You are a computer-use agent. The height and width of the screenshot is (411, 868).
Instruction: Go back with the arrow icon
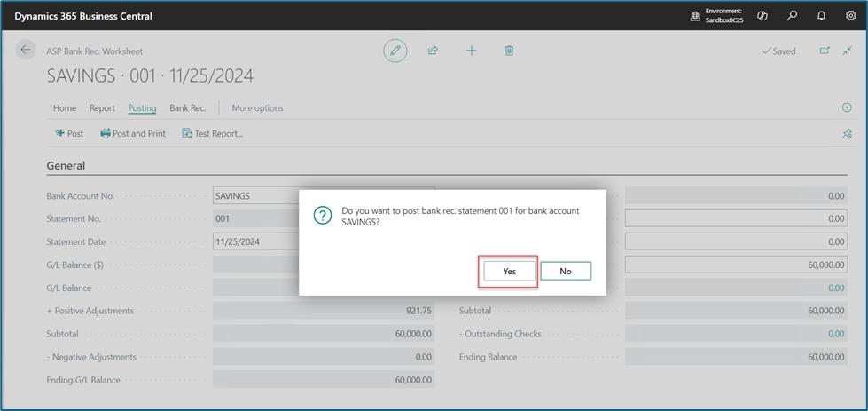(x=26, y=50)
